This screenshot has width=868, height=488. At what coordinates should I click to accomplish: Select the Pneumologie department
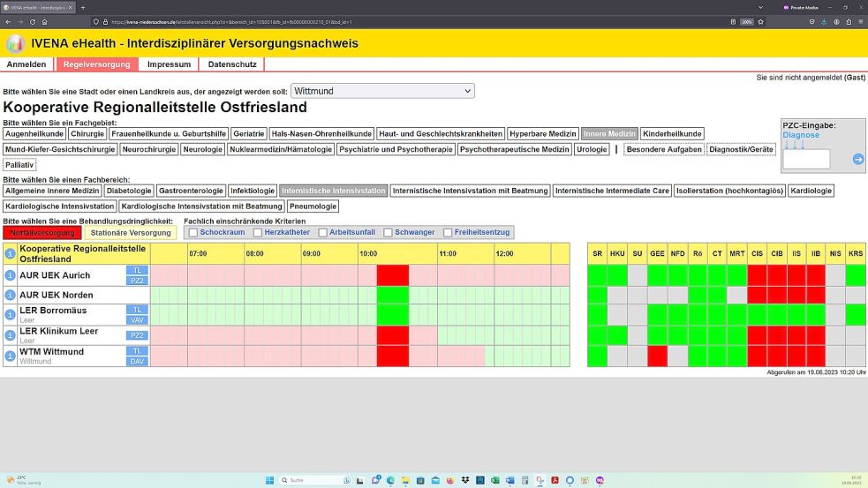point(313,206)
